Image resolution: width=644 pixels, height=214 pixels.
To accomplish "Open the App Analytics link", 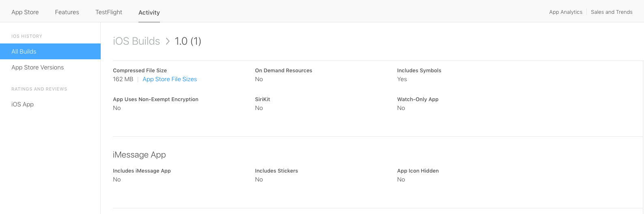I will [566, 12].
